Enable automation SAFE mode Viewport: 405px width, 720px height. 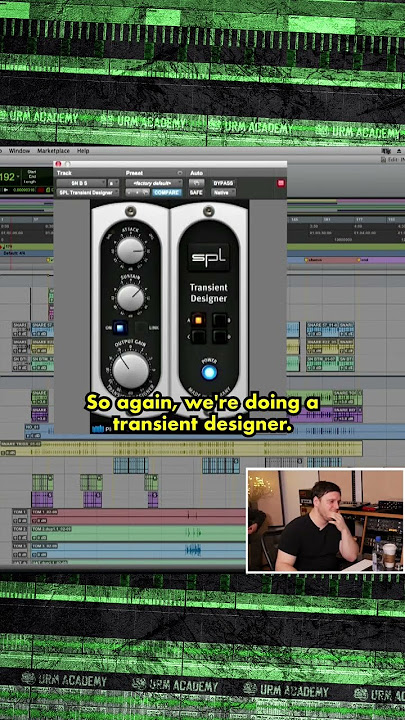pos(197,192)
